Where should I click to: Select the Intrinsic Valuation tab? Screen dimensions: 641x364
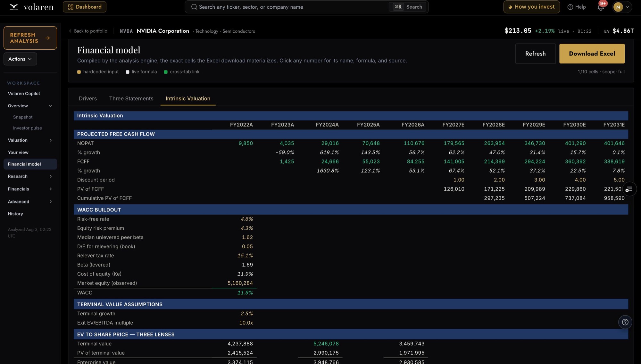tap(188, 98)
